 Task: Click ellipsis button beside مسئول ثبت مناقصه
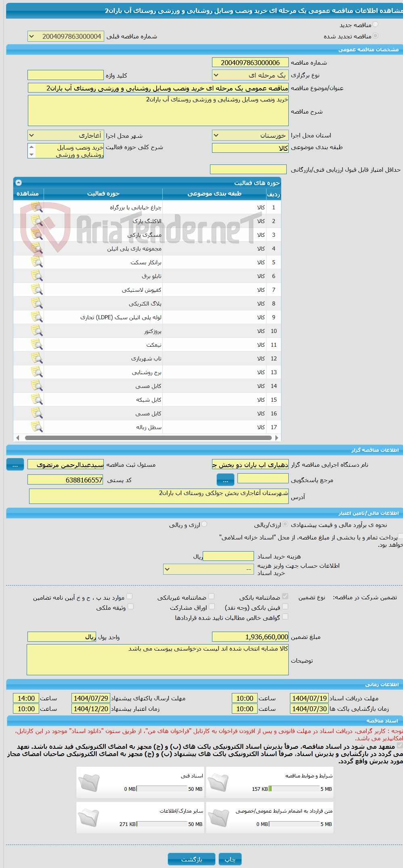tap(15, 465)
